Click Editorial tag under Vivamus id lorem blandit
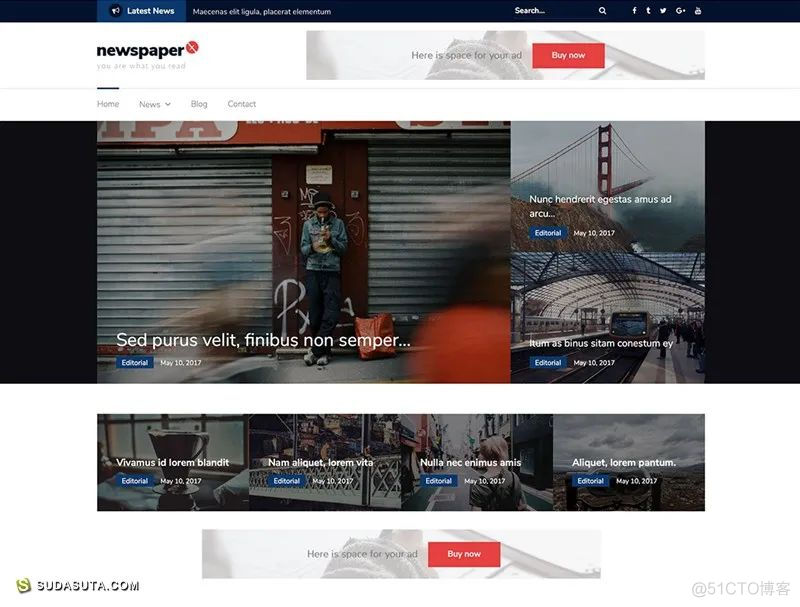 coord(135,481)
